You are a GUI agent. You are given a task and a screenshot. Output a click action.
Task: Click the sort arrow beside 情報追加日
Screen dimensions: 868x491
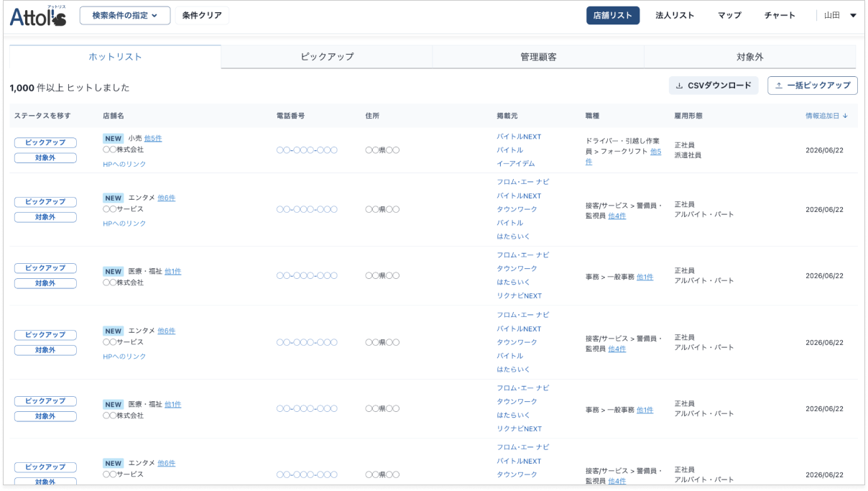[x=845, y=116]
